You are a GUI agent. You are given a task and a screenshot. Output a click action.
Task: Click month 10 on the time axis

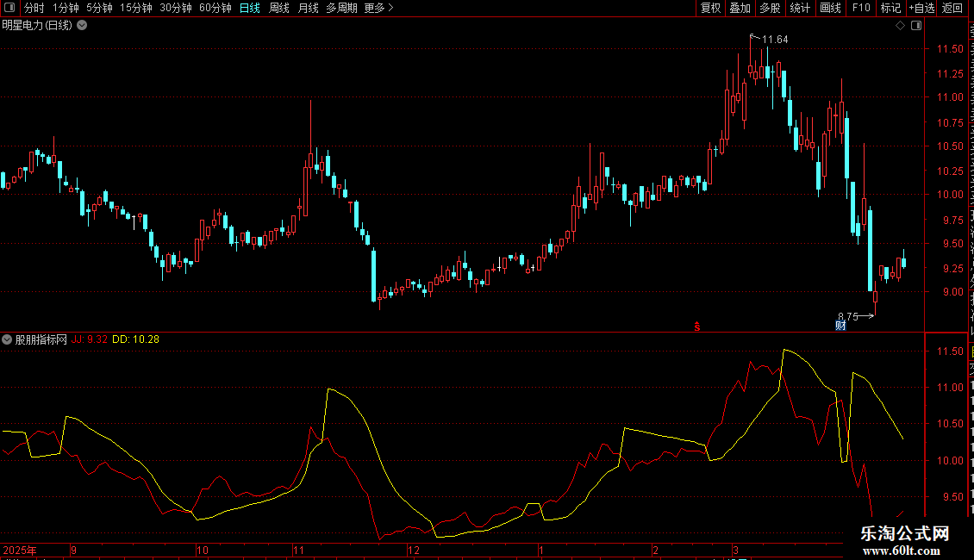pyautogui.click(x=203, y=550)
